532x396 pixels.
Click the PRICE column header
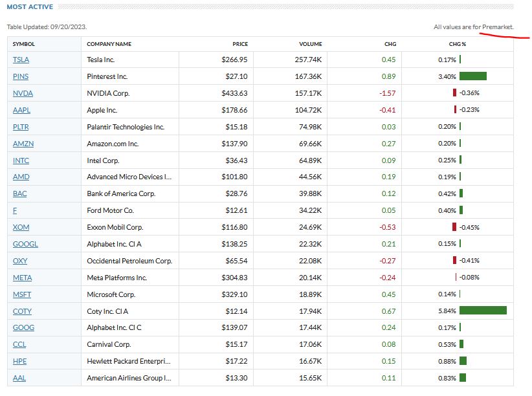[240, 44]
